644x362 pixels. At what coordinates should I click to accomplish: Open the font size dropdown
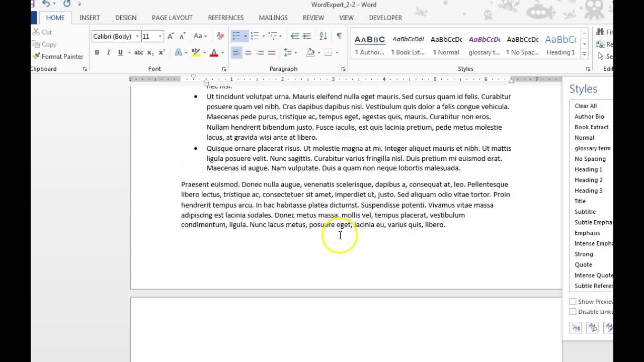tap(160, 36)
